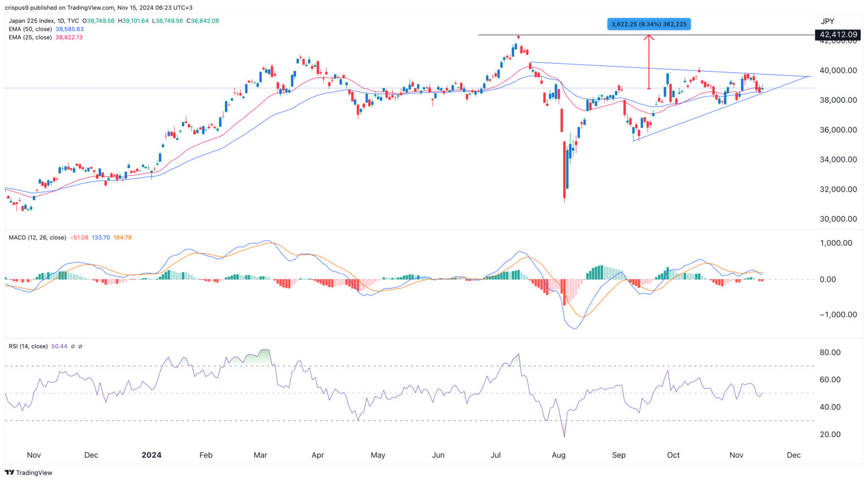Click the price flag showing 42,412.09
Screen dimensions: 868x481
click(x=839, y=34)
